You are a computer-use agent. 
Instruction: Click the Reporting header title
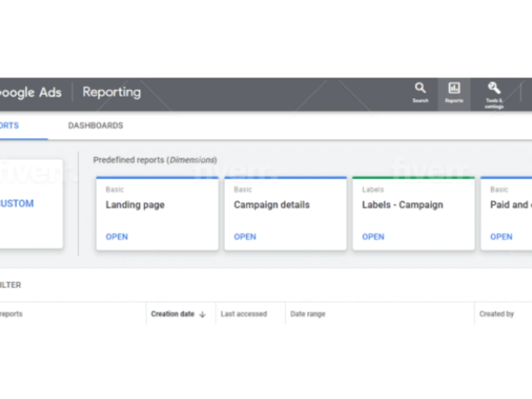pos(112,93)
